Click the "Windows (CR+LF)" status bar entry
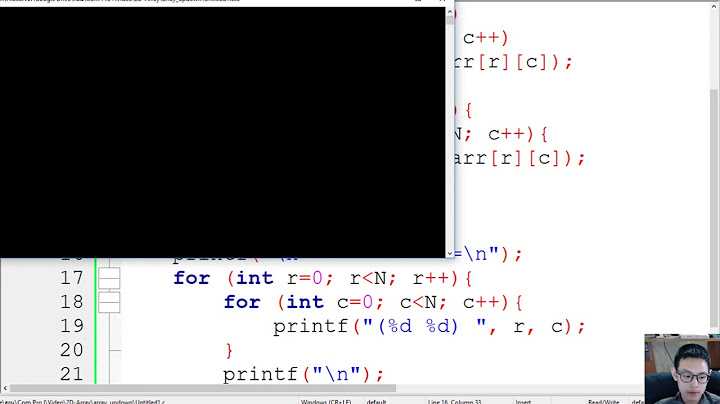Viewport: 720px width, 404px height. [326, 401]
